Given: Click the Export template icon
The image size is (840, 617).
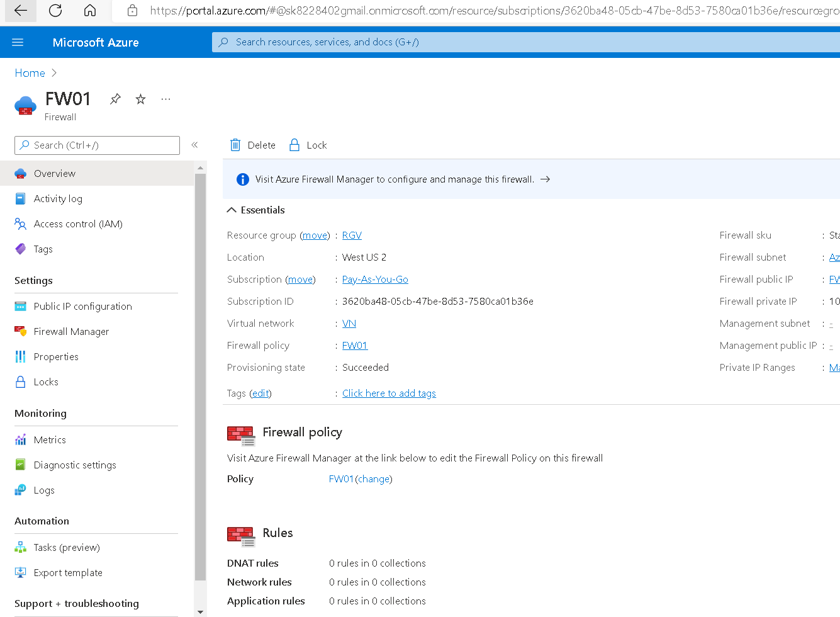Looking at the screenshot, I should pyautogui.click(x=20, y=572).
